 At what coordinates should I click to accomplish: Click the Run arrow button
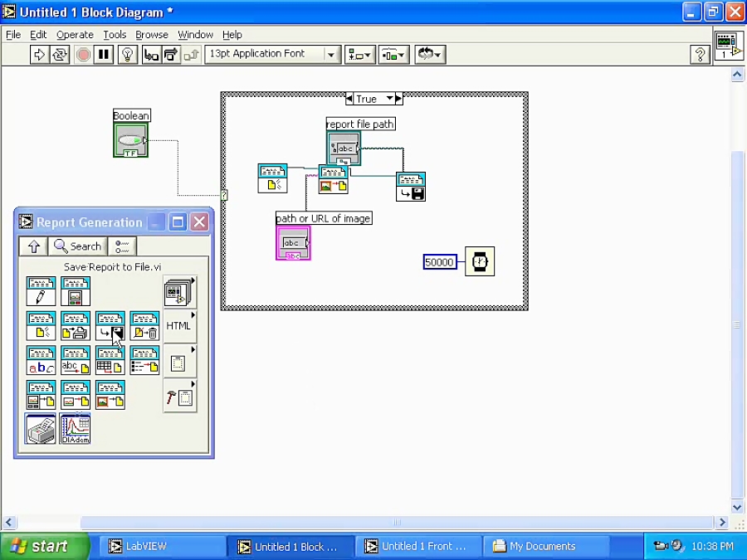[39, 55]
